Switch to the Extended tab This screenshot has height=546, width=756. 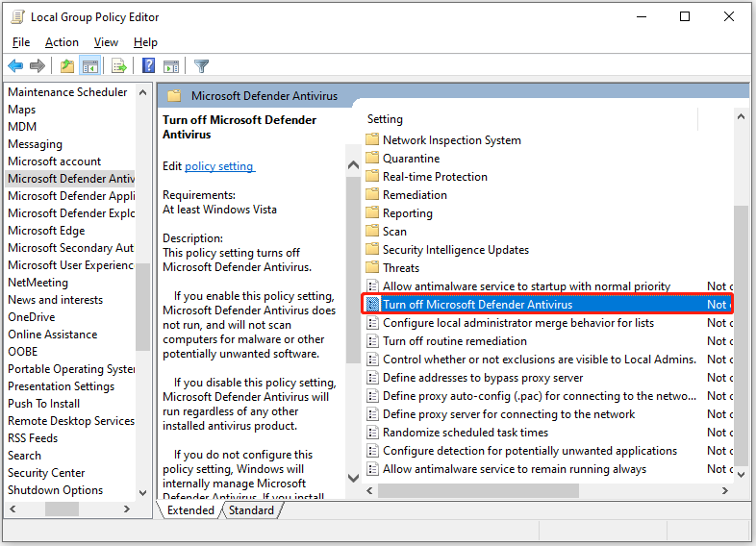190,510
